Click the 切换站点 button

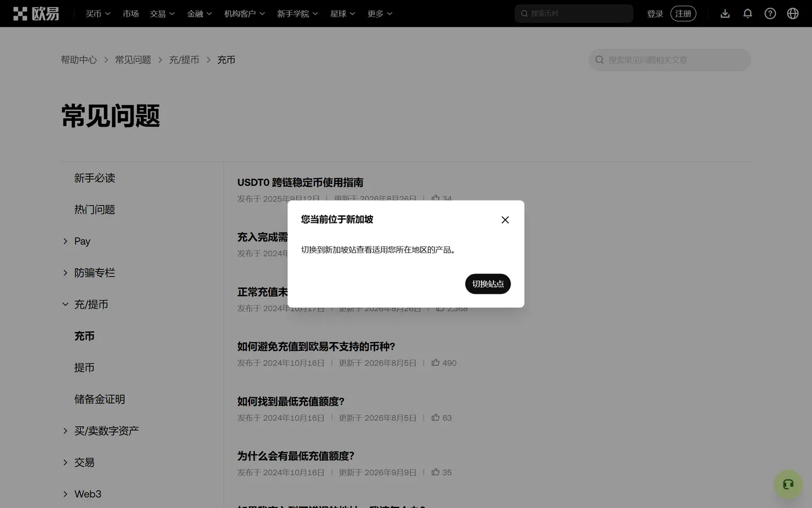coord(488,284)
